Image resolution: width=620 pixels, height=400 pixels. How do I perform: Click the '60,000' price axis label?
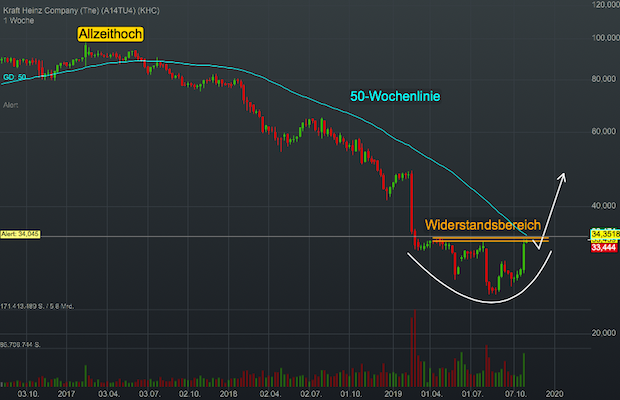pos(604,131)
